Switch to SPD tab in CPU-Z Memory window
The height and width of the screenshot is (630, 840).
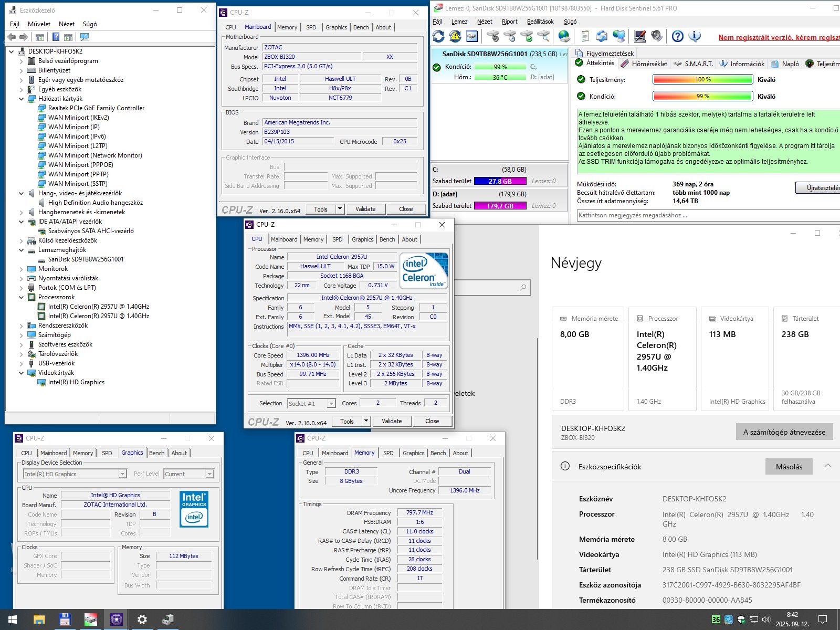click(x=388, y=453)
